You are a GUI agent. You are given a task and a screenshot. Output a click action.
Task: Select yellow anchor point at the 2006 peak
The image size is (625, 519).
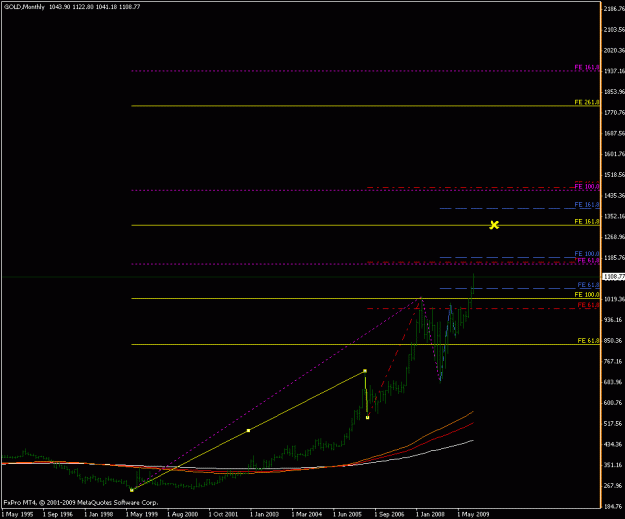point(365,371)
